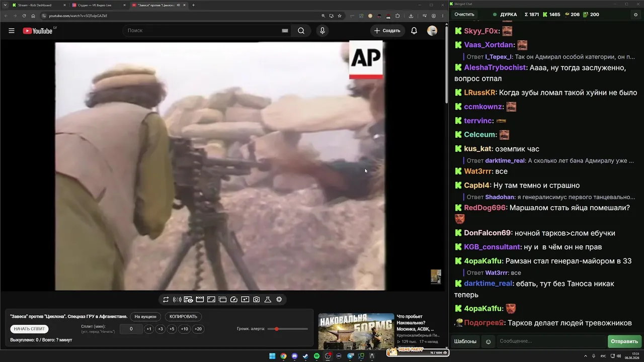Open the on-screen keyboard in the search box
The width and height of the screenshot is (644, 362).
tap(285, 31)
